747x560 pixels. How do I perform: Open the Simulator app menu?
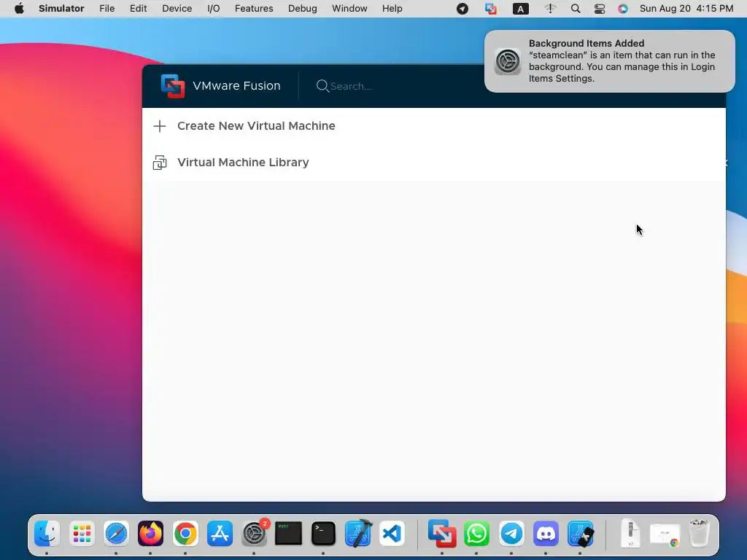(x=61, y=9)
